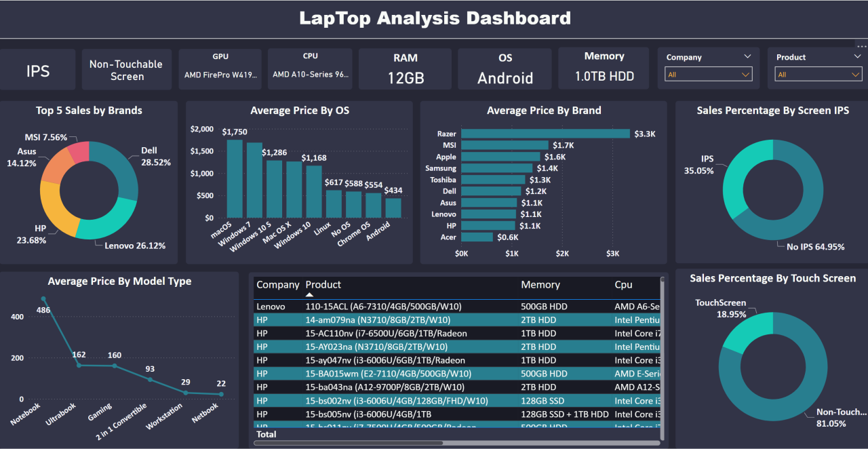Select the Razer bar in Average Price By Brand

[x=546, y=133]
